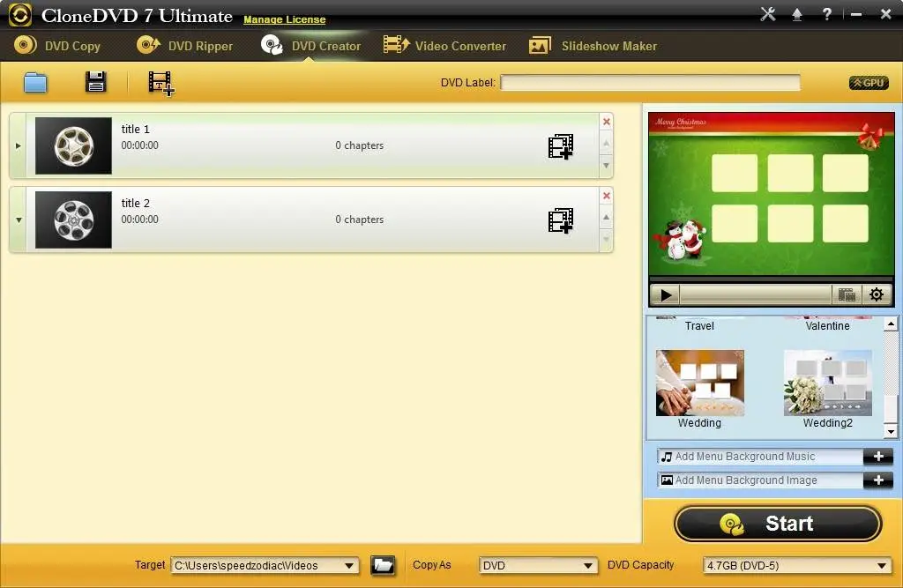The width and height of the screenshot is (903, 588).
Task: Click the blue open folder icon
Action: (35, 82)
